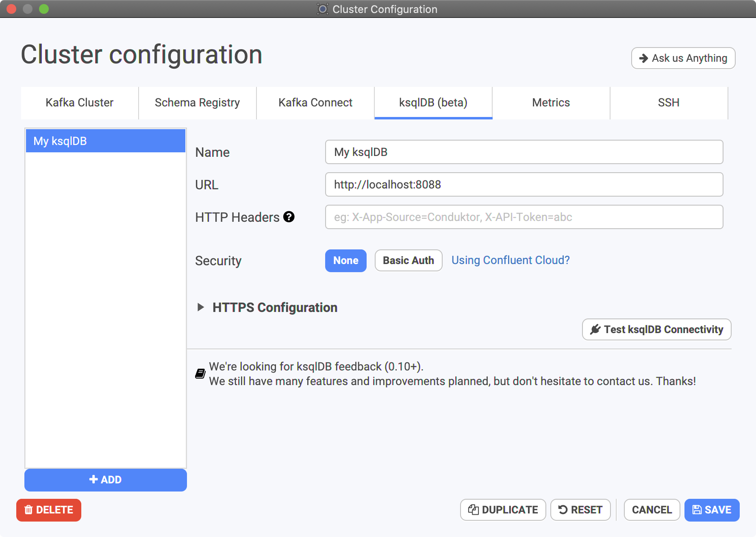Image resolution: width=756 pixels, height=537 pixels.
Task: Go to the Kafka Connect tab
Action: 315,103
